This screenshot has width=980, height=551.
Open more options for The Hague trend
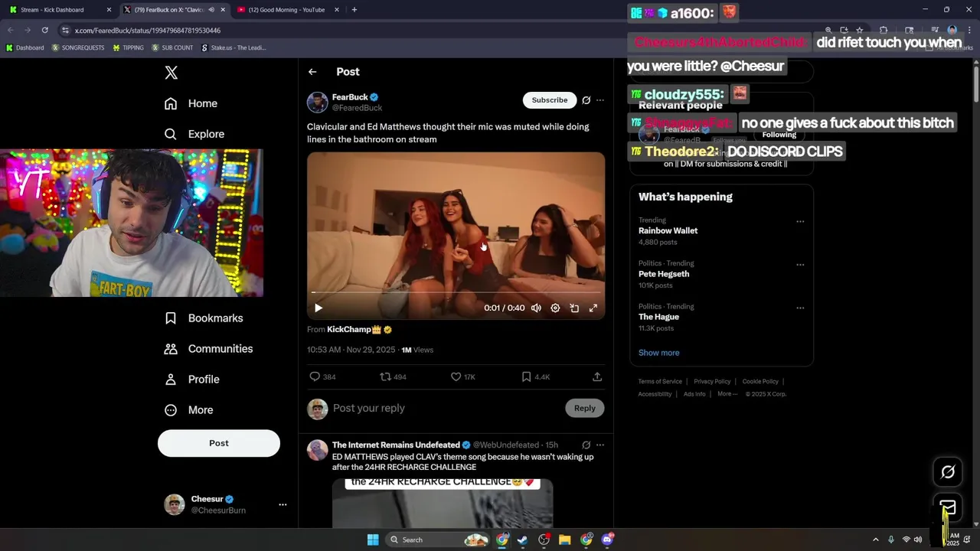(800, 308)
